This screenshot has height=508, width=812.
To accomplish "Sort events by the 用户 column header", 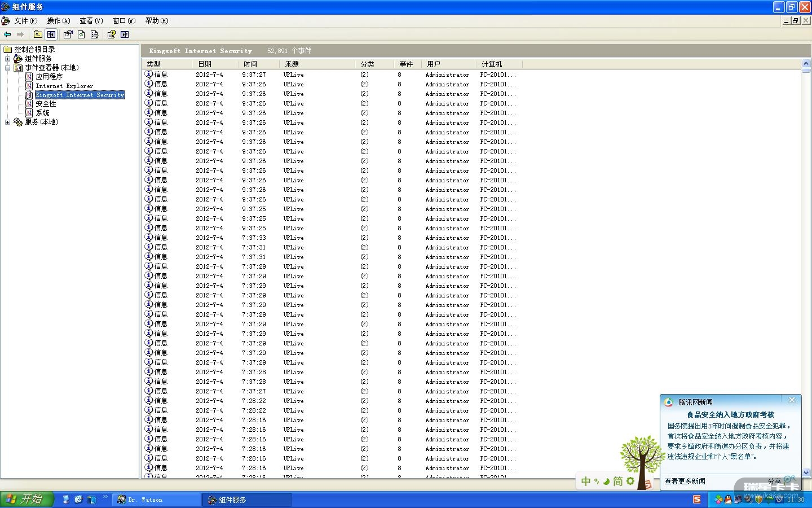I will (x=449, y=64).
